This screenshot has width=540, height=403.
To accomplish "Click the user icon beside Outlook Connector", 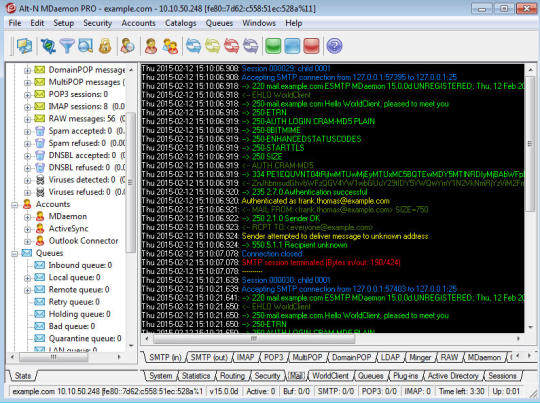I will click(x=40, y=241).
